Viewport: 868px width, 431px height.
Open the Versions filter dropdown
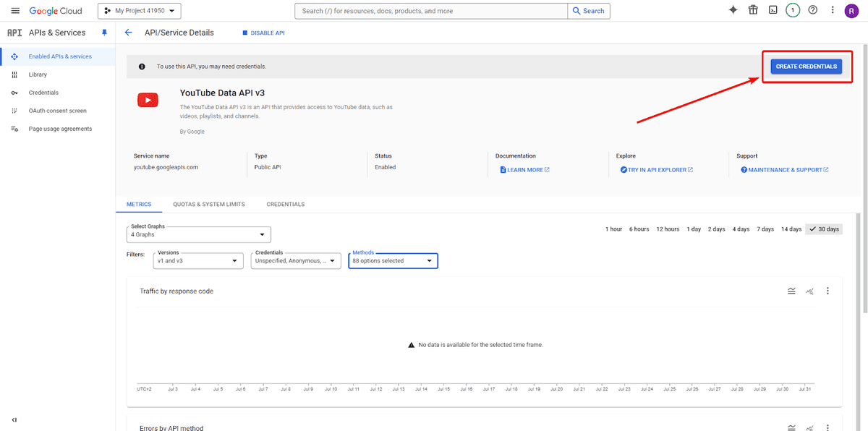pos(199,260)
